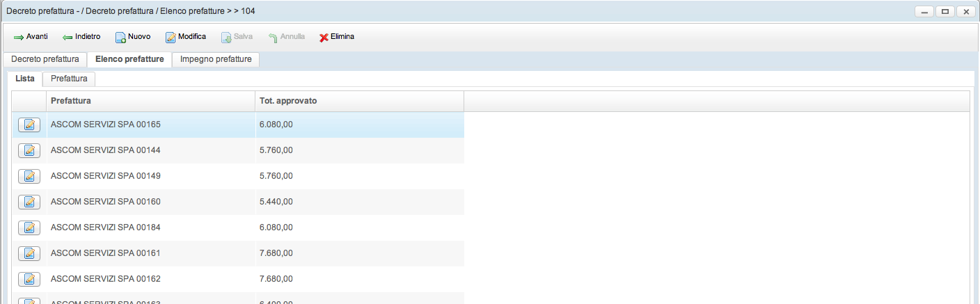The height and width of the screenshot is (304, 980).
Task: Sort by the Prefattura column header
Action: pos(150,102)
